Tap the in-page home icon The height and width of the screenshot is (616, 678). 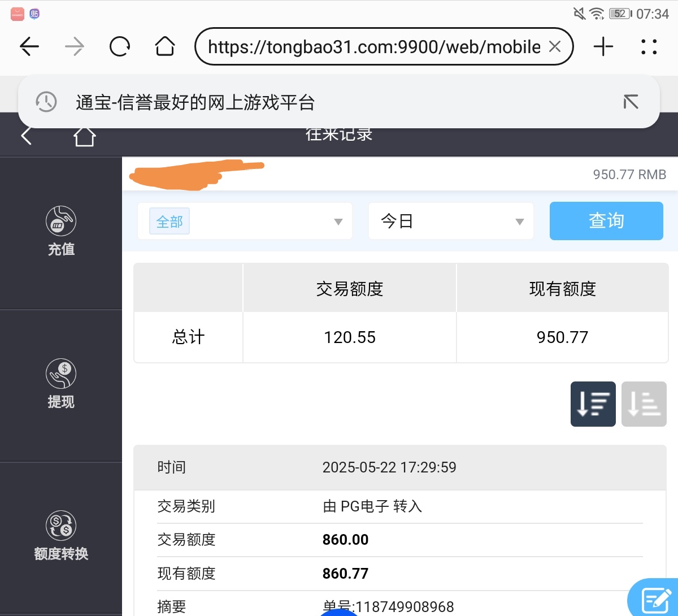coord(84,137)
